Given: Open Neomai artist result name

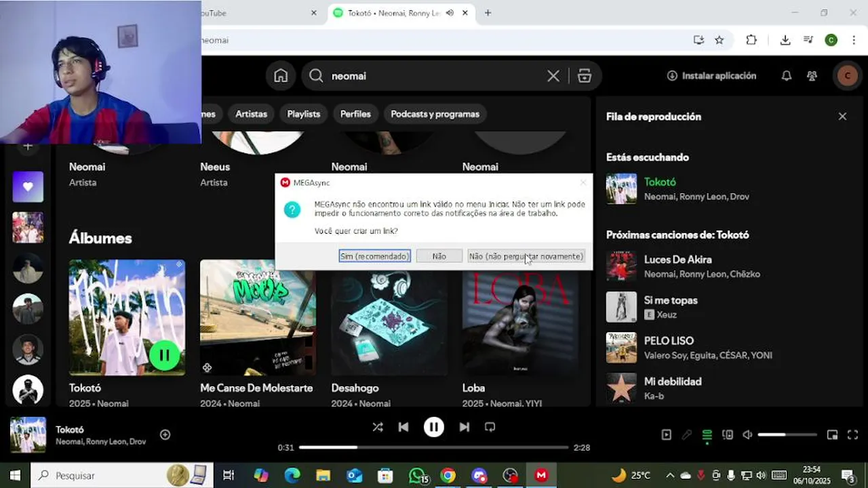Looking at the screenshot, I should coord(87,167).
